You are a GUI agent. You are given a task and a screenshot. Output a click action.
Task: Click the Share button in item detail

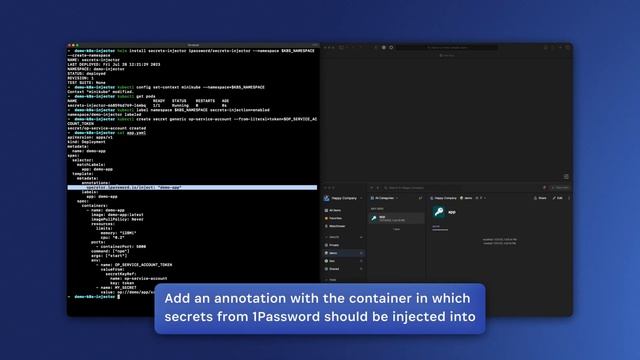[540, 198]
